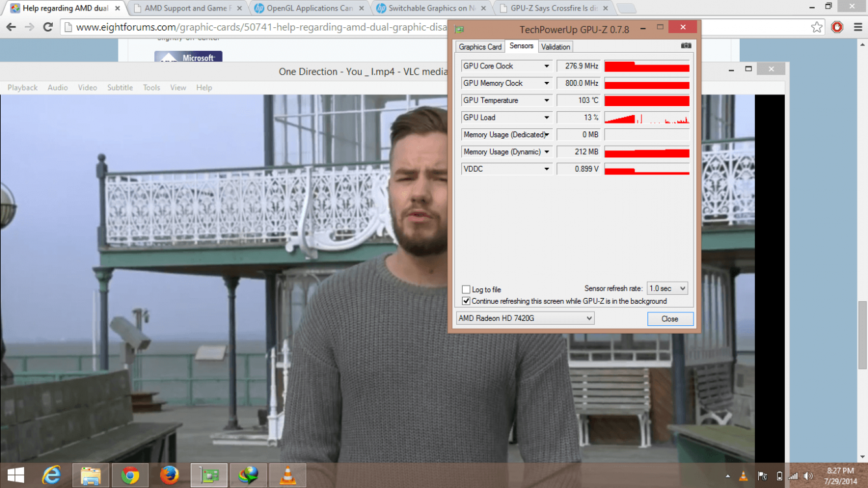Click volume speaker tray icon

808,476
